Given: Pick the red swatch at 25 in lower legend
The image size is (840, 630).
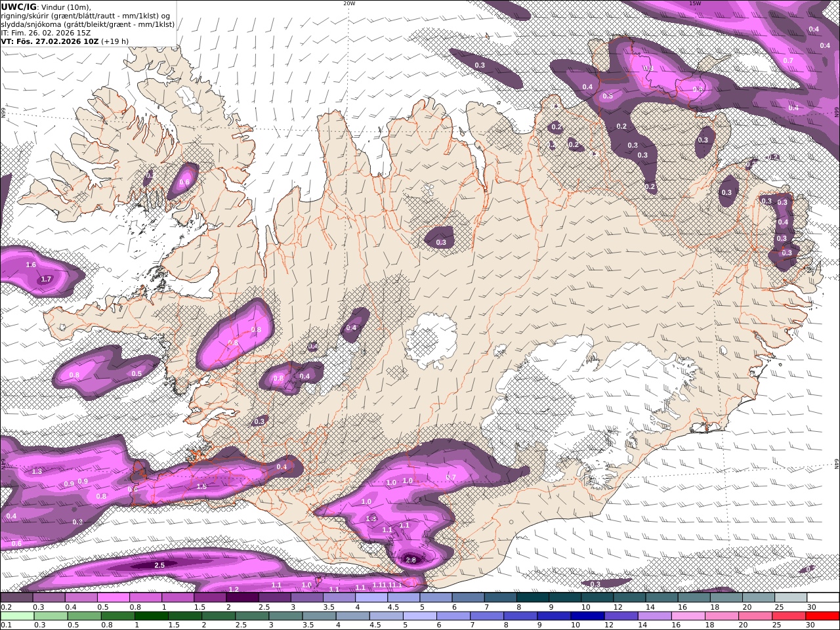Looking at the screenshot, I should (x=787, y=616).
